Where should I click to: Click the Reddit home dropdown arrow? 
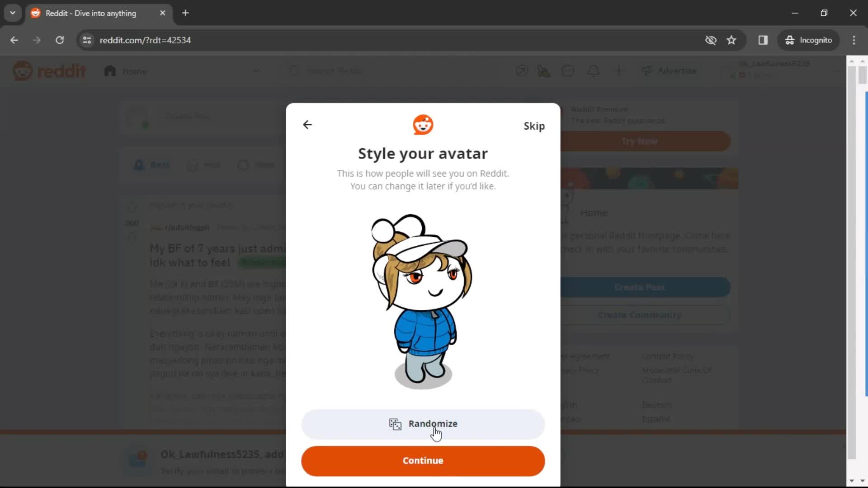pos(256,71)
